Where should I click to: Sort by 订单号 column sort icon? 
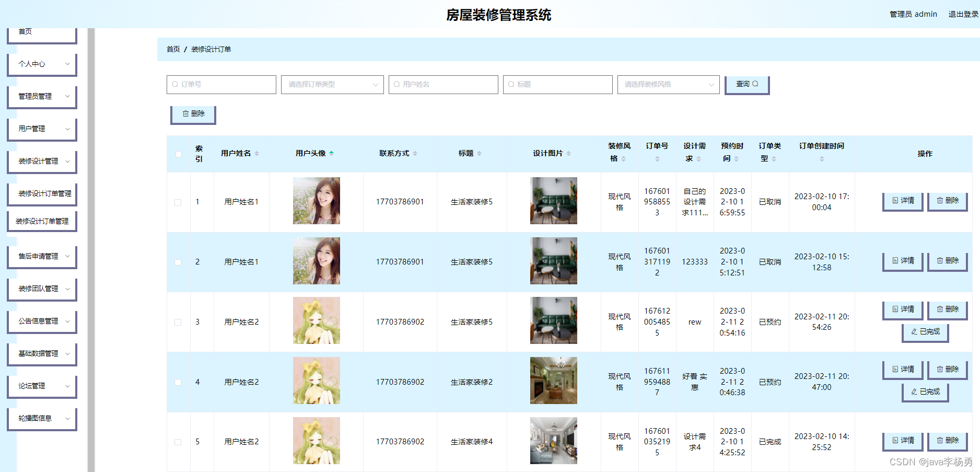[x=657, y=159]
